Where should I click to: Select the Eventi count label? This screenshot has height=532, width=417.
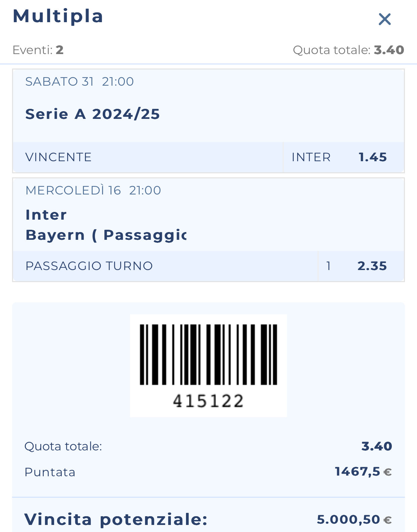point(38,50)
